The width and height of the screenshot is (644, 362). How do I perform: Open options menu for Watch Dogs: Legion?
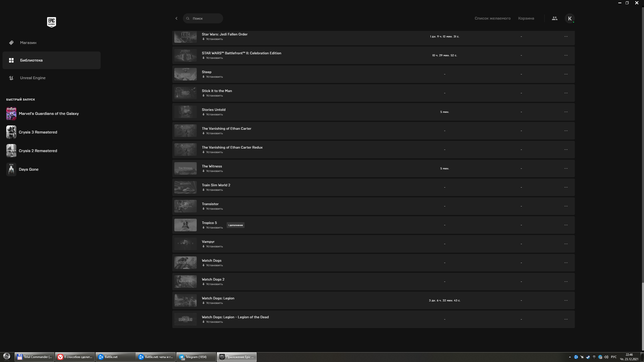click(x=566, y=300)
